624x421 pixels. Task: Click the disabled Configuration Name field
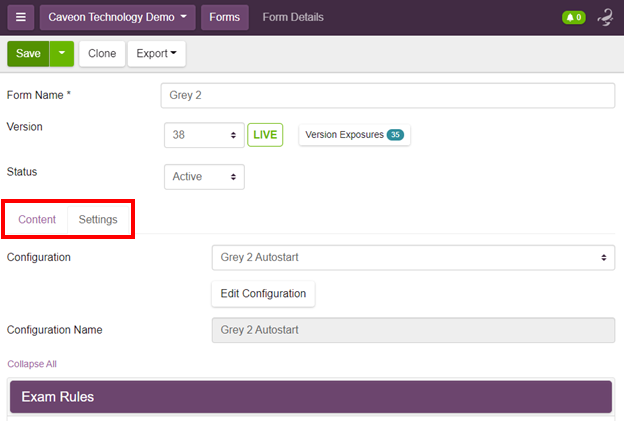(x=413, y=330)
